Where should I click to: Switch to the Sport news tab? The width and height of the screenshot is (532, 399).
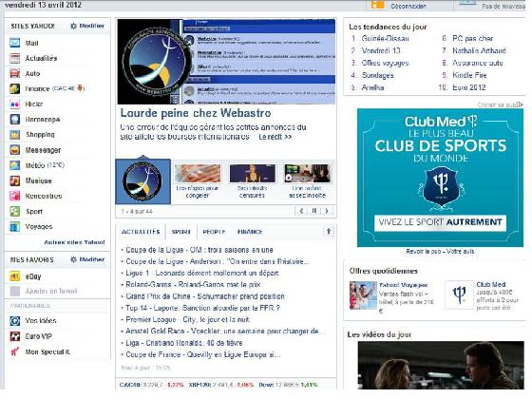click(x=180, y=232)
